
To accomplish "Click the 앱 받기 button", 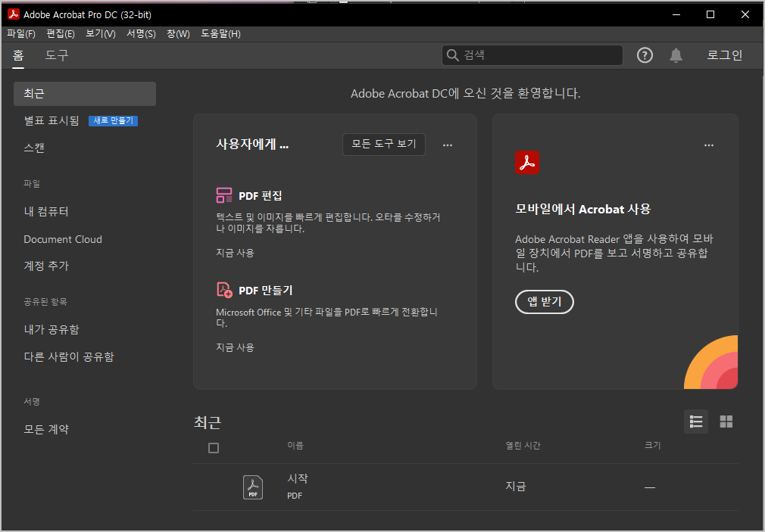I will (x=544, y=301).
